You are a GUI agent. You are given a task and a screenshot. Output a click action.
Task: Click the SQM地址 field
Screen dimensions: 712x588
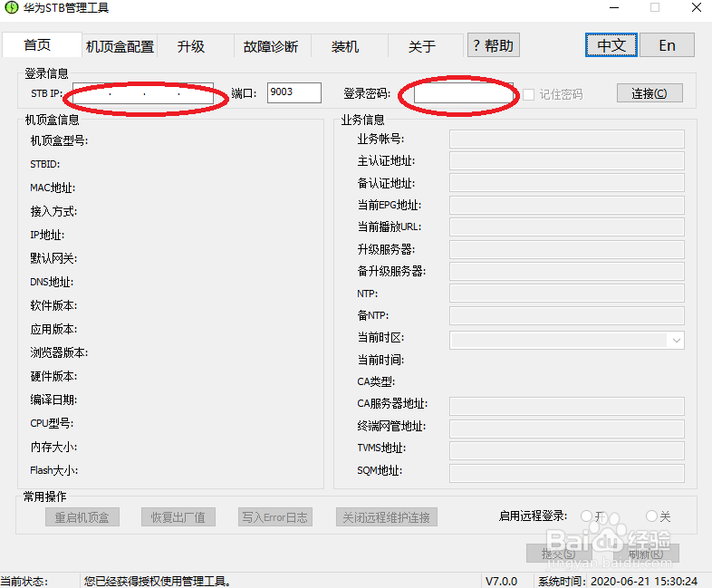coord(567,473)
